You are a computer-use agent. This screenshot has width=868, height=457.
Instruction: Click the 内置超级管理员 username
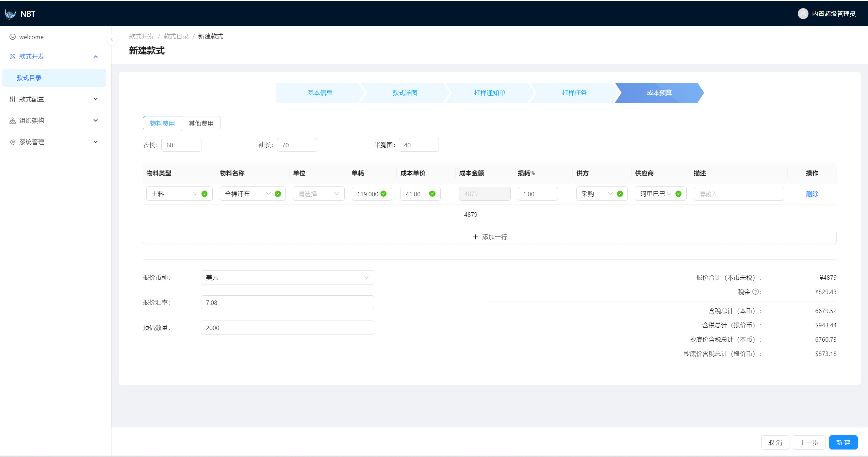[834, 14]
